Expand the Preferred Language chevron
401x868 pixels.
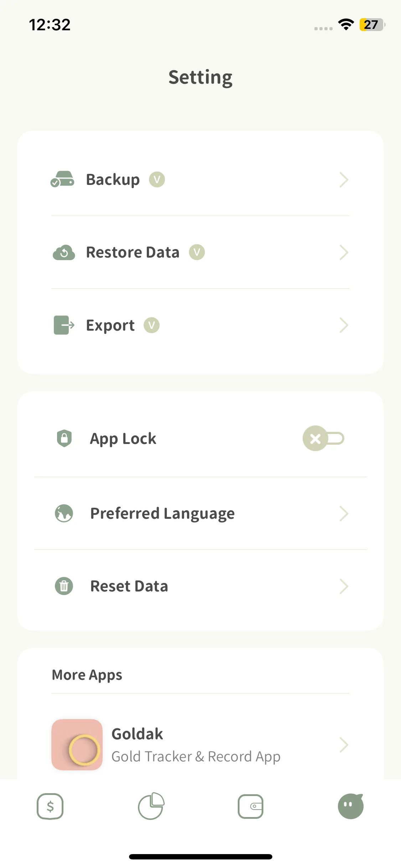click(x=344, y=513)
